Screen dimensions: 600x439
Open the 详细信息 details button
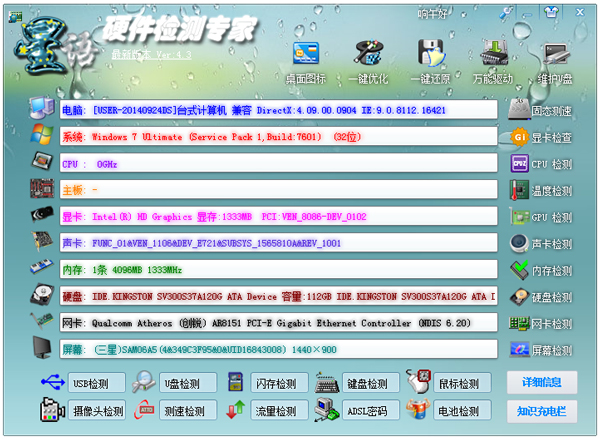click(x=542, y=382)
